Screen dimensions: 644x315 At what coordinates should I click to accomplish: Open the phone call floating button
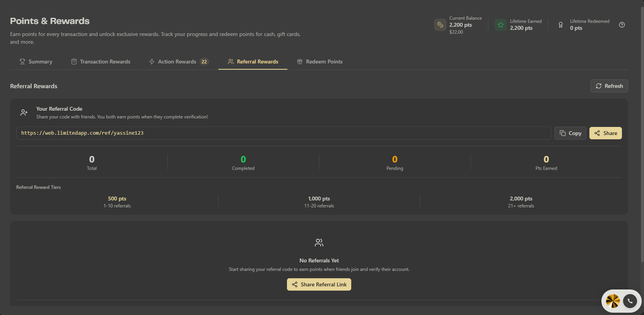pyautogui.click(x=630, y=301)
